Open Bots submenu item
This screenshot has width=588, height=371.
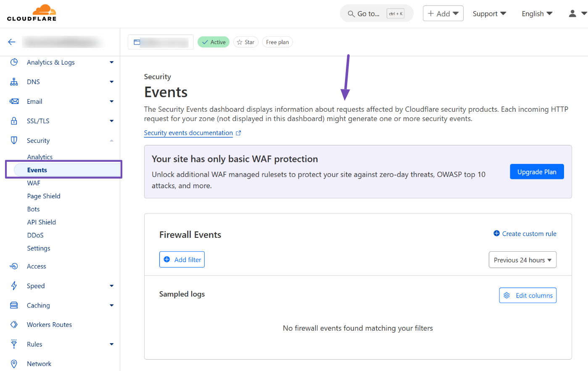coord(33,209)
